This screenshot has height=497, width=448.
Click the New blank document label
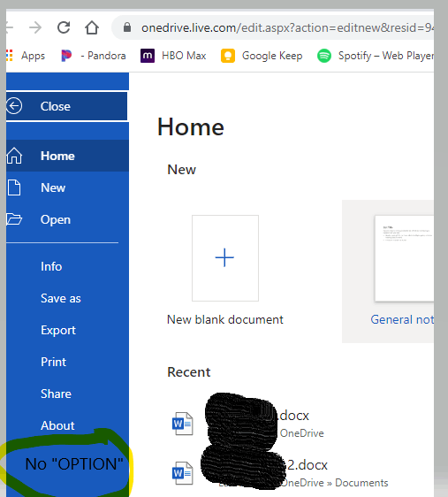(225, 319)
